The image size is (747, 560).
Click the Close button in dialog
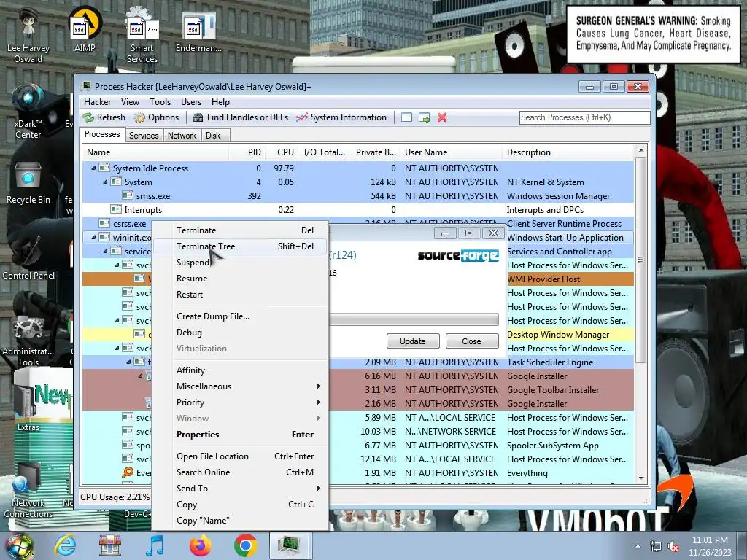pyautogui.click(x=472, y=341)
